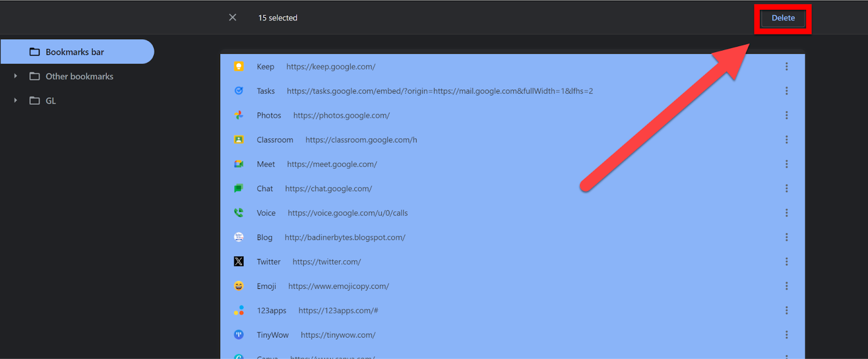Click the Blog bookmark favicon
Screen dimensions: 868x359
click(239, 237)
